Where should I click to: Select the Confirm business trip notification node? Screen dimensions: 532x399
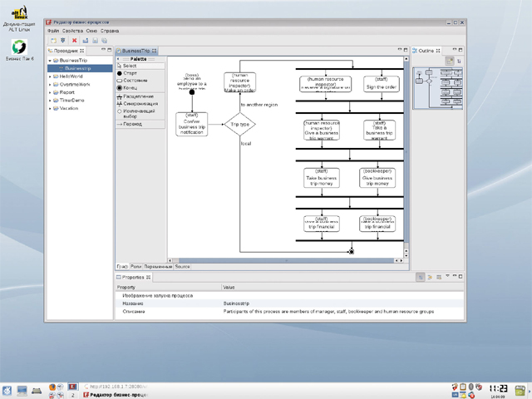click(x=192, y=125)
